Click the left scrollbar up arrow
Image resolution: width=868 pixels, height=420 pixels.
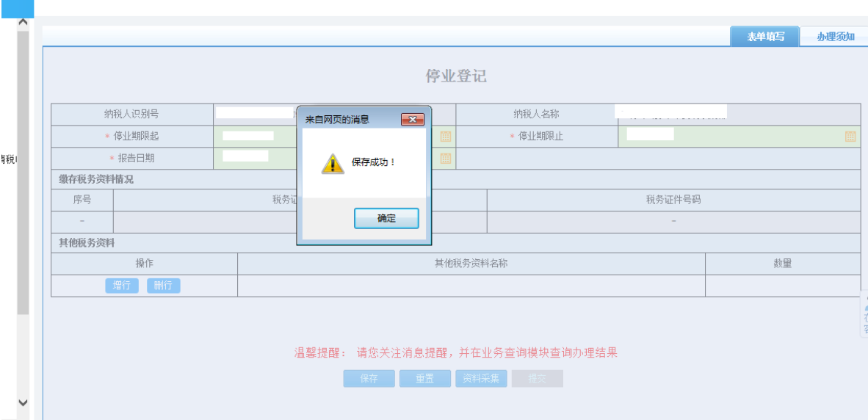click(x=22, y=23)
